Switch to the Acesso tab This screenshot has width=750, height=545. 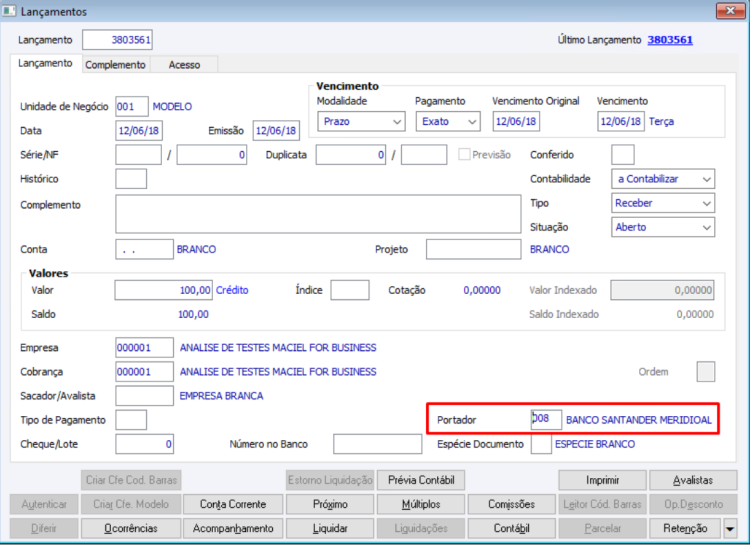point(184,65)
